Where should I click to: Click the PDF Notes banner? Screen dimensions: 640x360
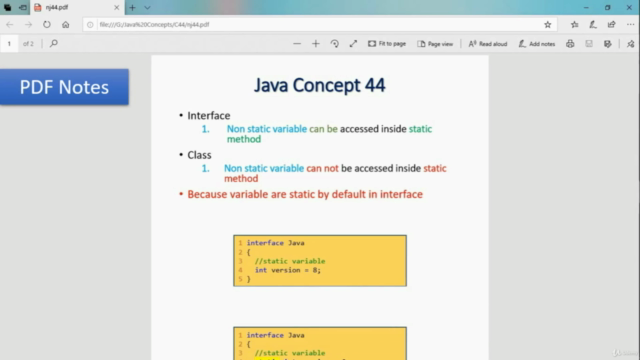pyautogui.click(x=64, y=87)
